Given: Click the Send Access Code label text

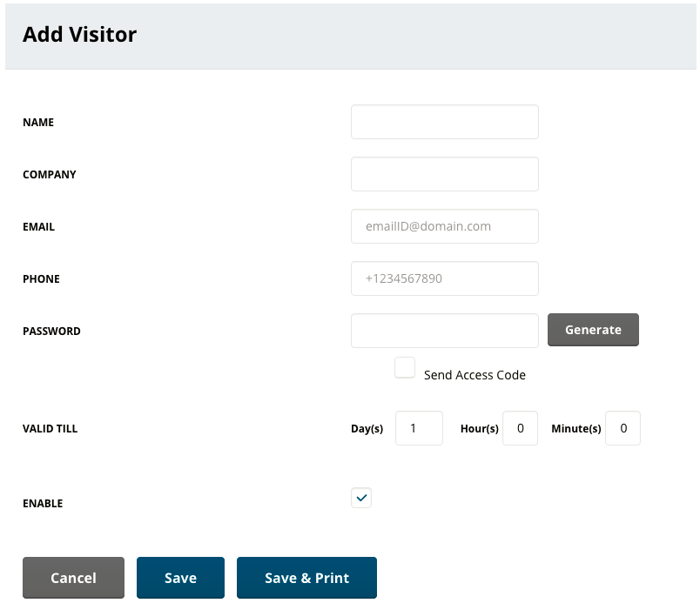Looking at the screenshot, I should 475,375.
